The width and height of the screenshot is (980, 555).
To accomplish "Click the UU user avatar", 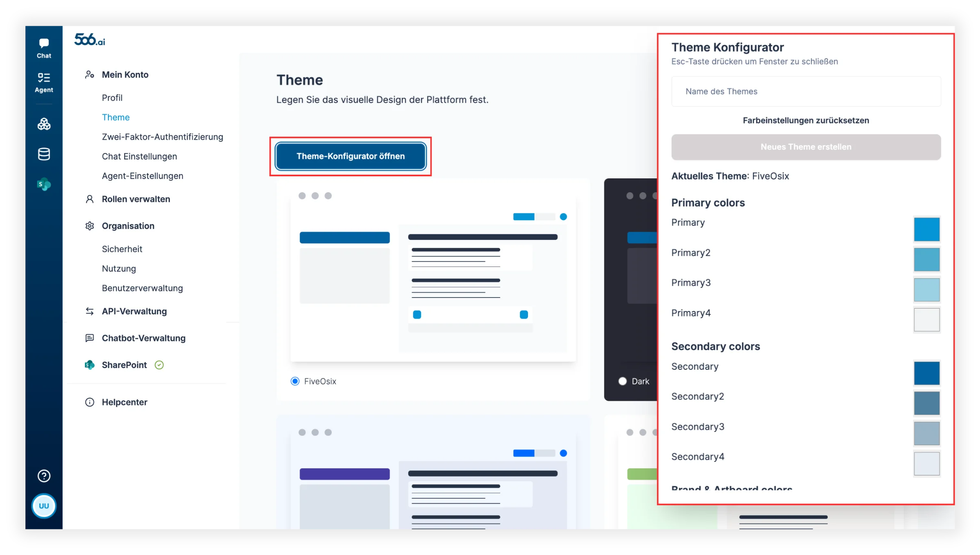I will [44, 506].
